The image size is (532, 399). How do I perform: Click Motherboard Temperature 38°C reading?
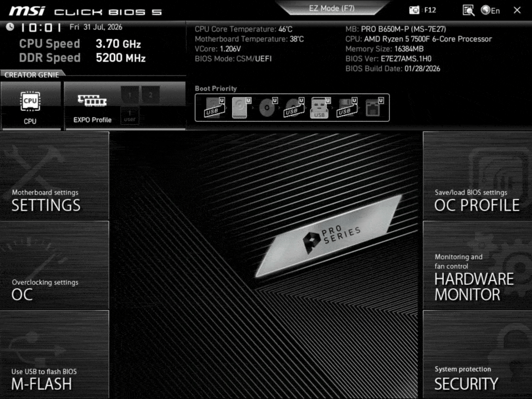click(x=249, y=39)
